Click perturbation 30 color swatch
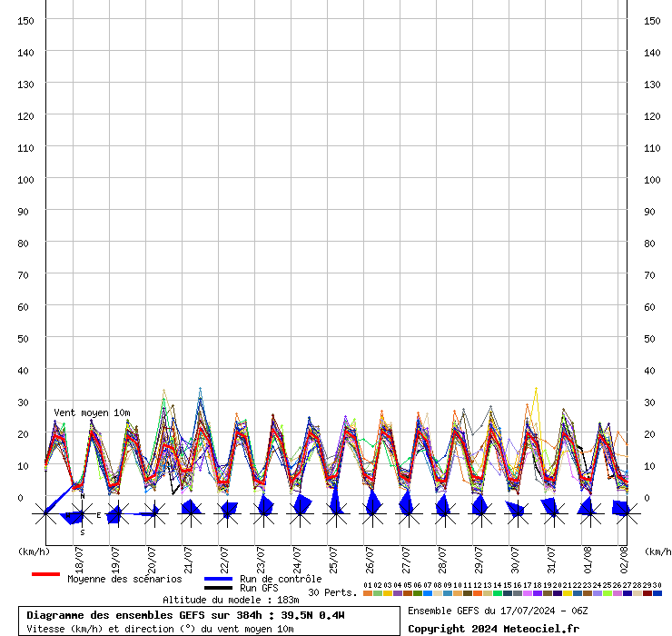 [x=657, y=593]
